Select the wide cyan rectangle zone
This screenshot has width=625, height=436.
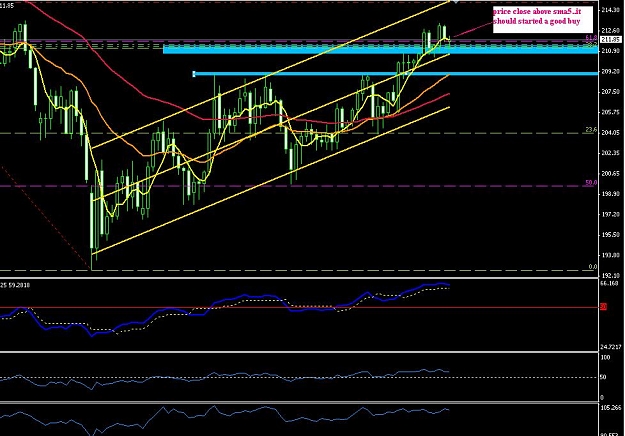point(381,49)
